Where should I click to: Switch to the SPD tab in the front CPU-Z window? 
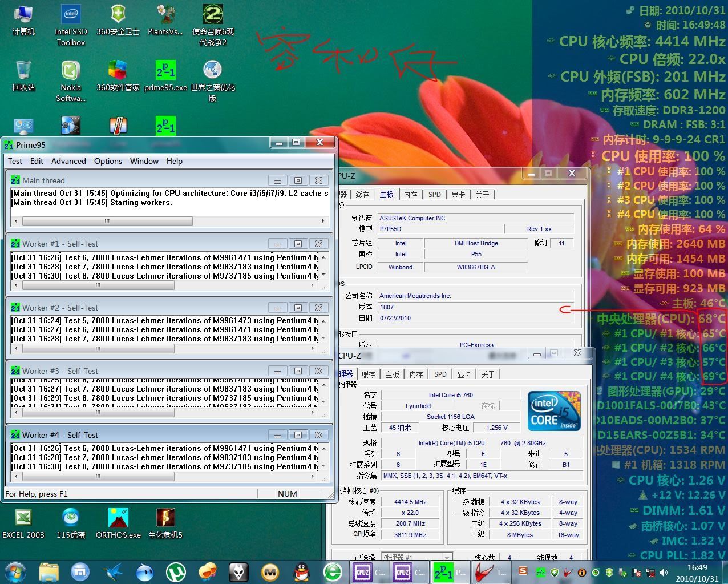pyautogui.click(x=440, y=374)
